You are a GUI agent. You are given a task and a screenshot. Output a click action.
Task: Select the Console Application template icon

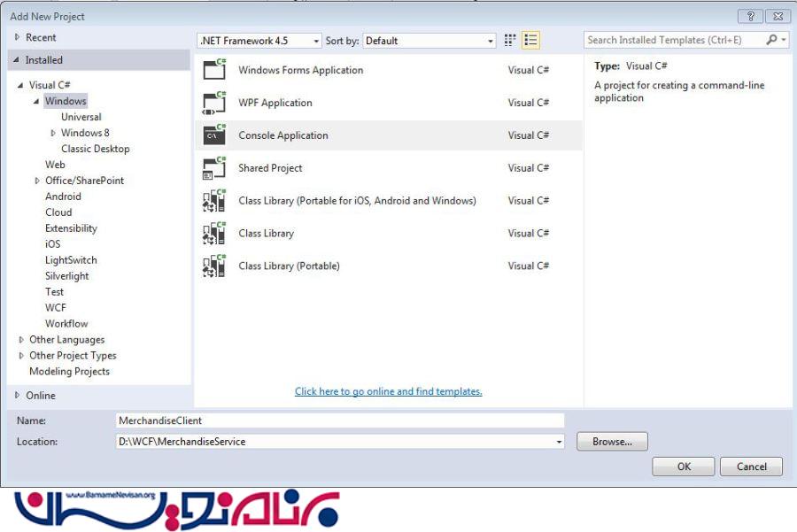[214, 135]
